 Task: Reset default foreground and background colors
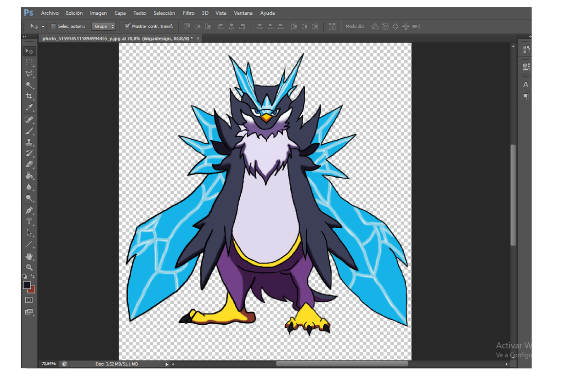click(25, 276)
